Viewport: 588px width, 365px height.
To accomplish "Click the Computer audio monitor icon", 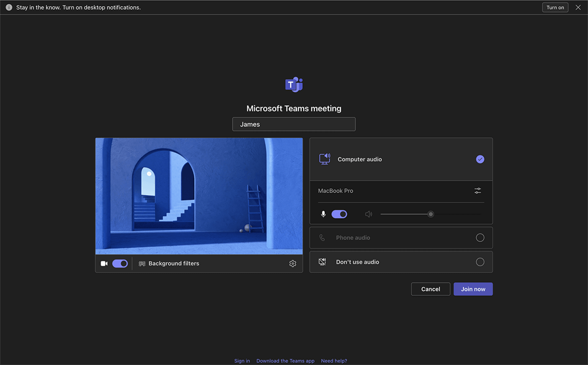I will (325, 159).
